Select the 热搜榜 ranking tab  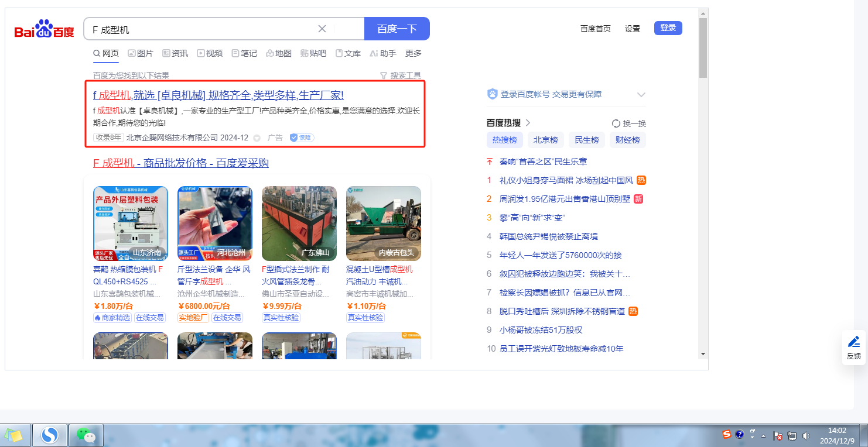[x=505, y=140]
